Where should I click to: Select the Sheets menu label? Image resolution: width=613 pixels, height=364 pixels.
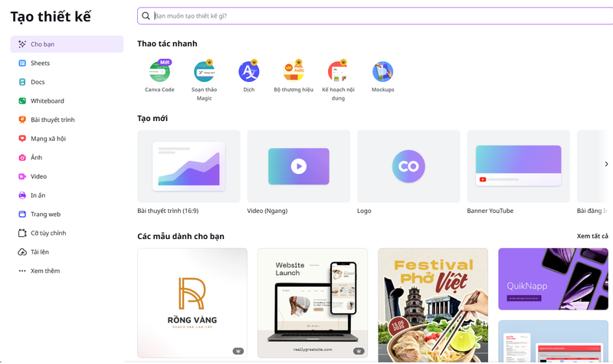(41, 63)
